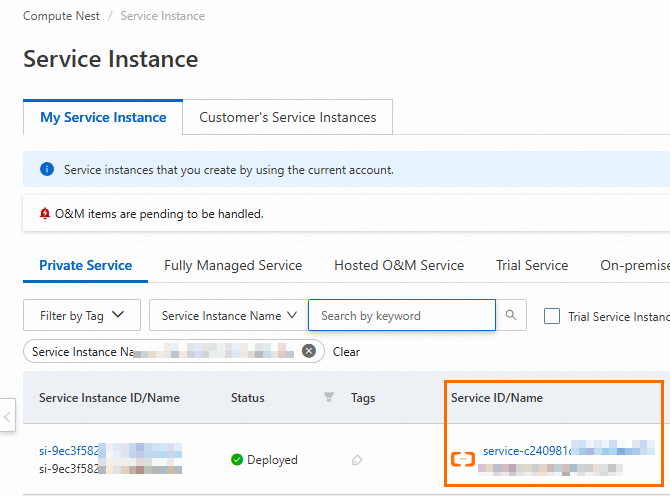670x496 pixels.
Task: Expand the collapsed left side panel
Action: point(8,415)
